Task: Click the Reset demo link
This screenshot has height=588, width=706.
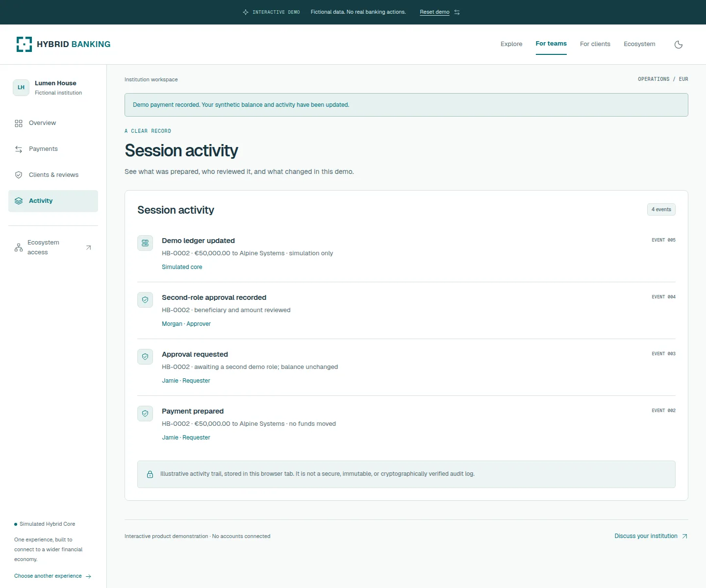Action: [434, 12]
